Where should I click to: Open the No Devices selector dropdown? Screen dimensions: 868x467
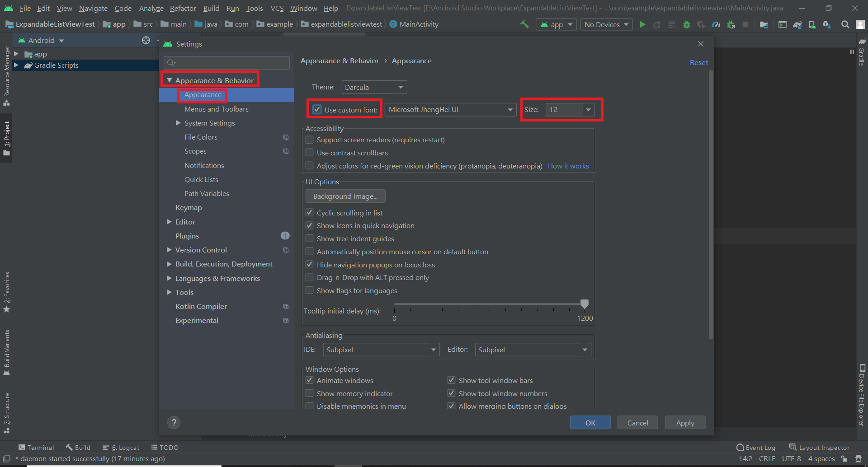point(606,24)
